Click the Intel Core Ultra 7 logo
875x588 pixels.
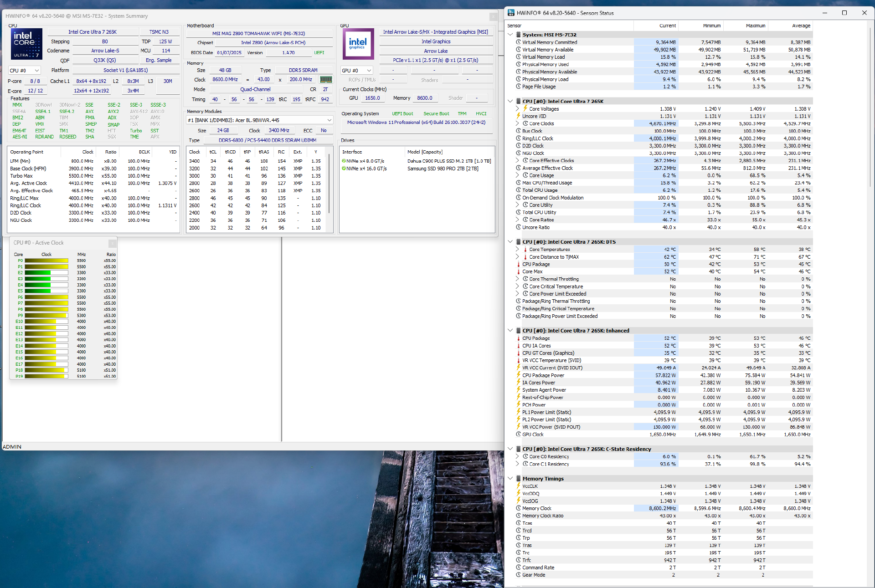click(x=26, y=44)
